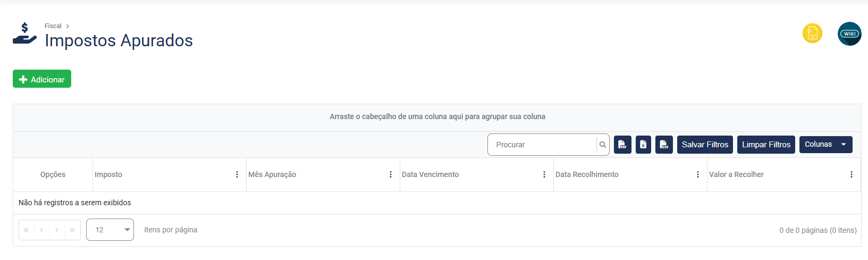Open Mês Apuração column options menu
This screenshot has height=260, width=868.
click(x=391, y=174)
